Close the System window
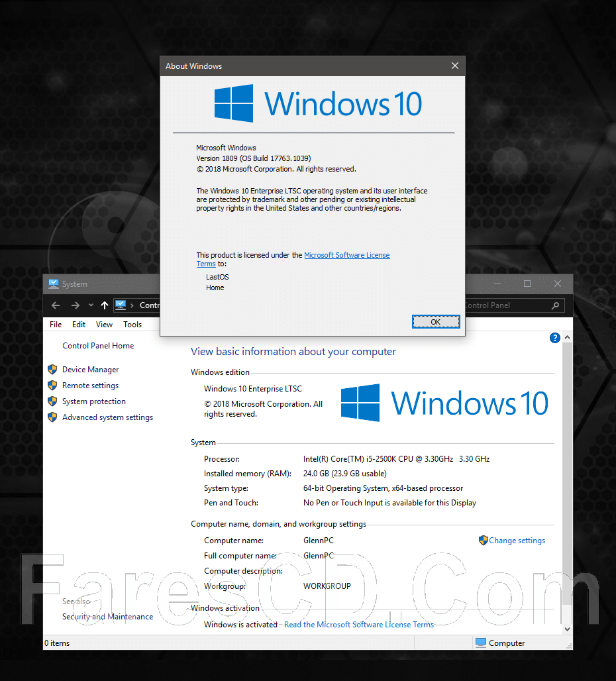This screenshot has width=616, height=681. tap(558, 284)
